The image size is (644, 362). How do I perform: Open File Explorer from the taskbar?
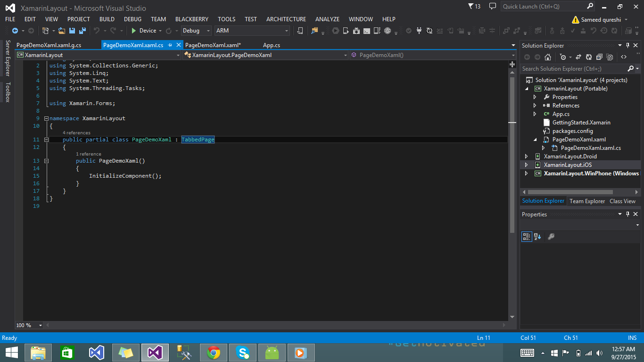pyautogui.click(x=38, y=353)
